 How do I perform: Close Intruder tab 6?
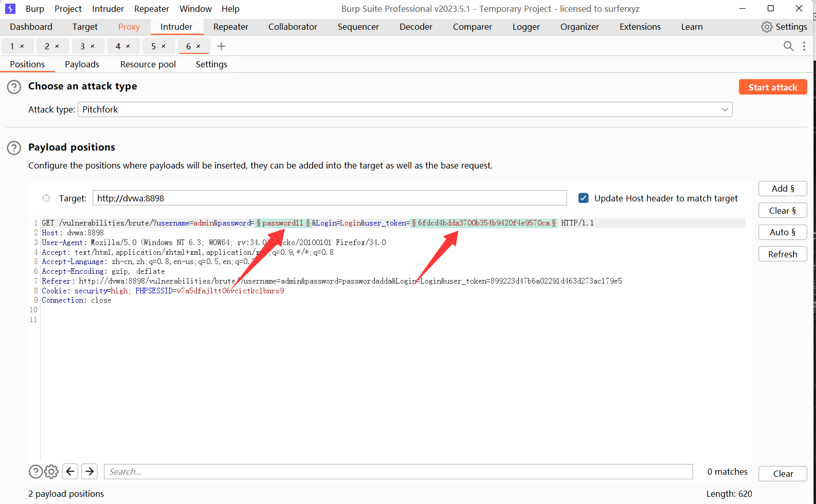coord(198,46)
